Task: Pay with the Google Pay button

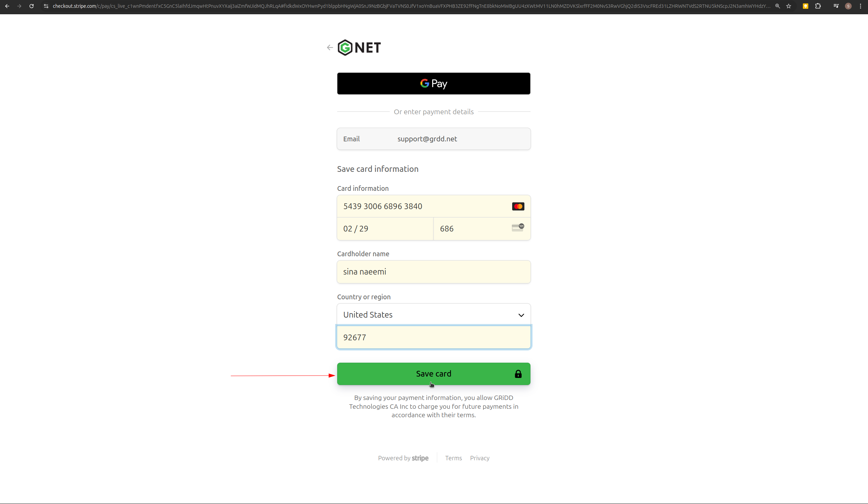Action: pyautogui.click(x=433, y=83)
